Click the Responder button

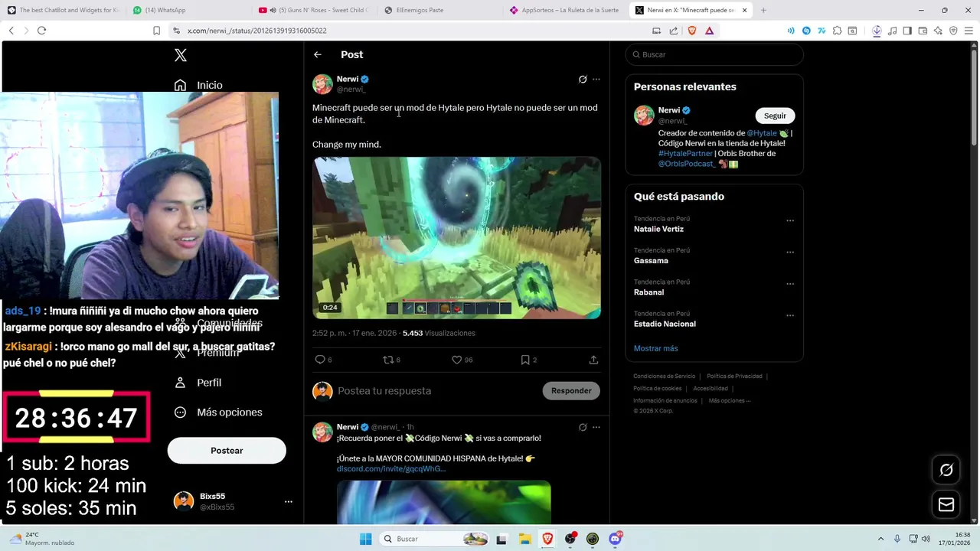(x=571, y=391)
